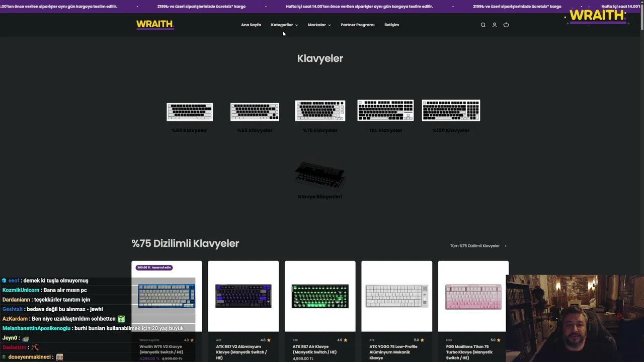Viewport: 644px width, 362px height.
Task: Expand the Kategoriler dropdown menu
Action: (x=284, y=25)
